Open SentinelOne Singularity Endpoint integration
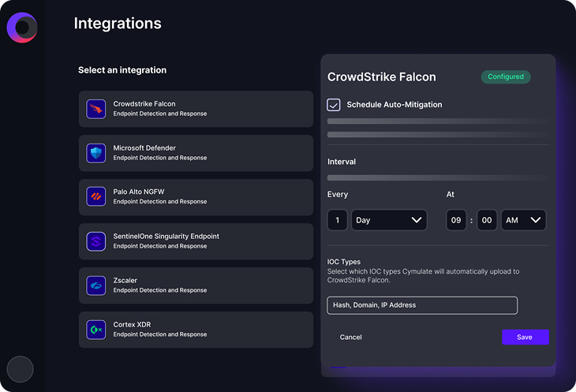This screenshot has width=576, height=392. click(x=196, y=241)
